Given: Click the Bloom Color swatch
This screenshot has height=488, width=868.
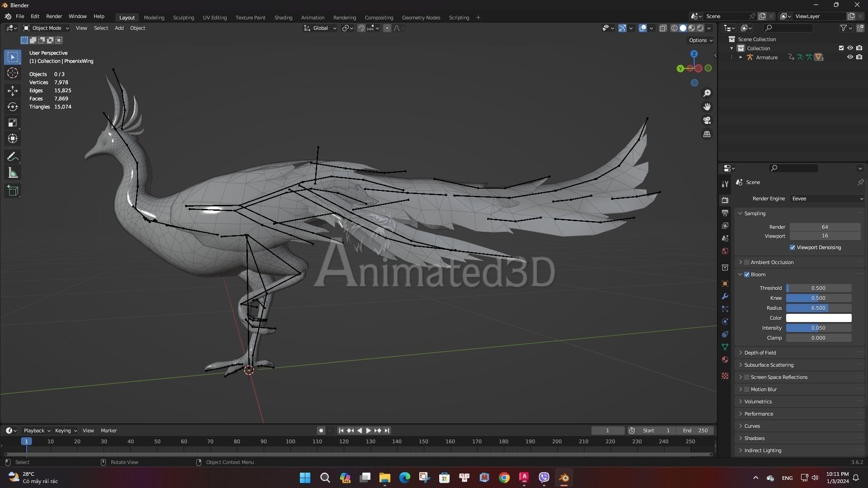Looking at the screenshot, I should (818, 318).
